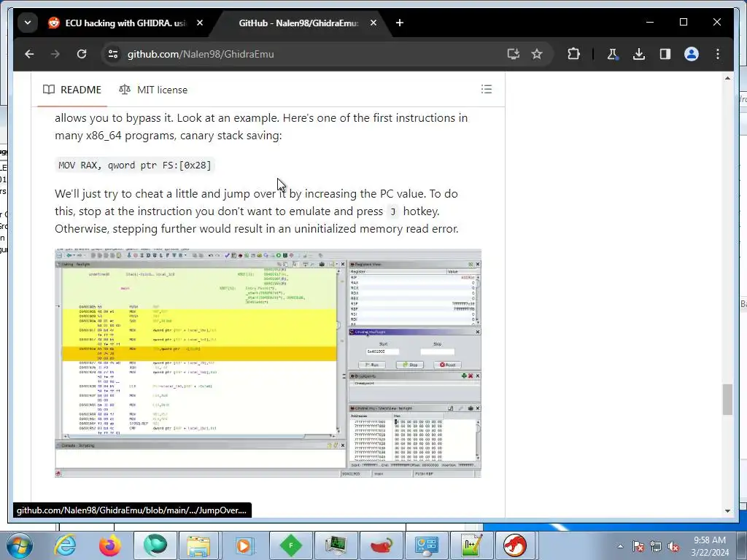Open the Extensions puzzle icon
The width and height of the screenshot is (747, 560).
[573, 54]
